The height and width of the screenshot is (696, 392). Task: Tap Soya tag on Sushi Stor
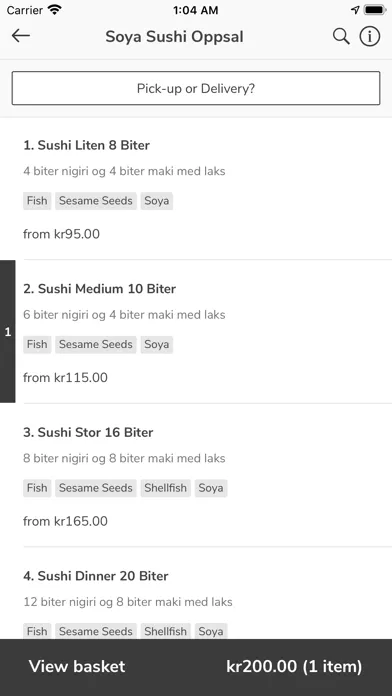pos(211,488)
